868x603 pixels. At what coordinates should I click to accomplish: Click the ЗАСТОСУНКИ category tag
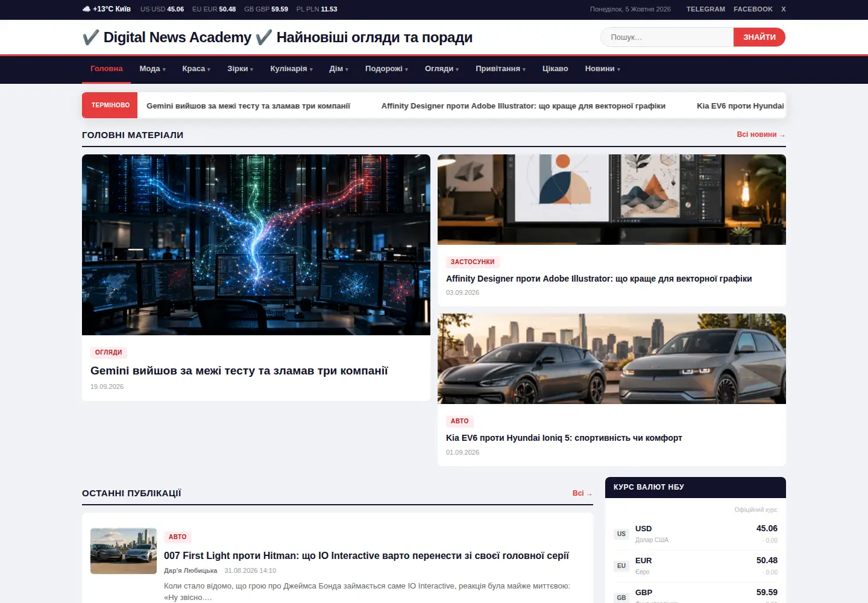(473, 262)
